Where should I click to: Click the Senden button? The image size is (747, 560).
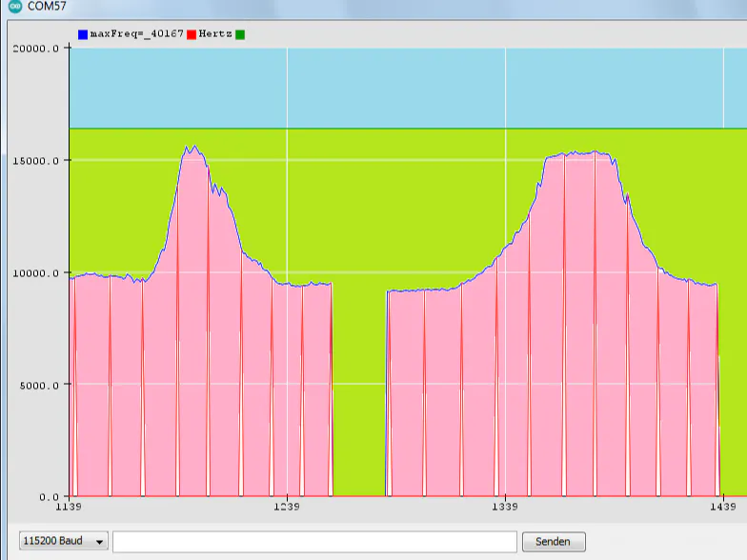[x=554, y=541]
